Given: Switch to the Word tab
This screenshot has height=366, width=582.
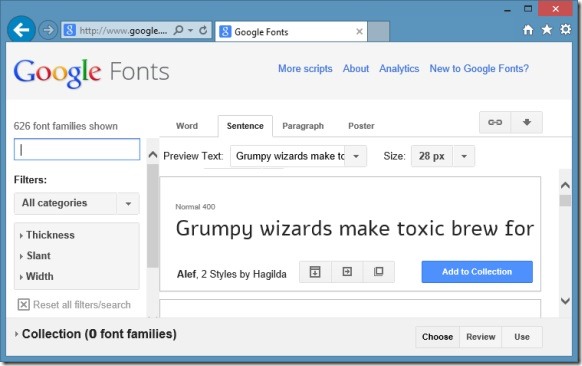Looking at the screenshot, I should point(187,126).
